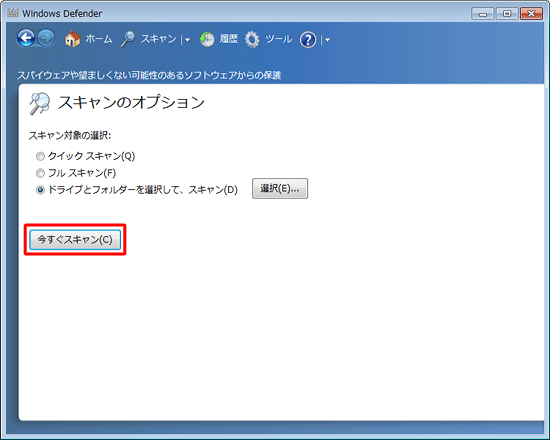Click the 選択(E)... button
Screen dimensions: 550x440
280,188
